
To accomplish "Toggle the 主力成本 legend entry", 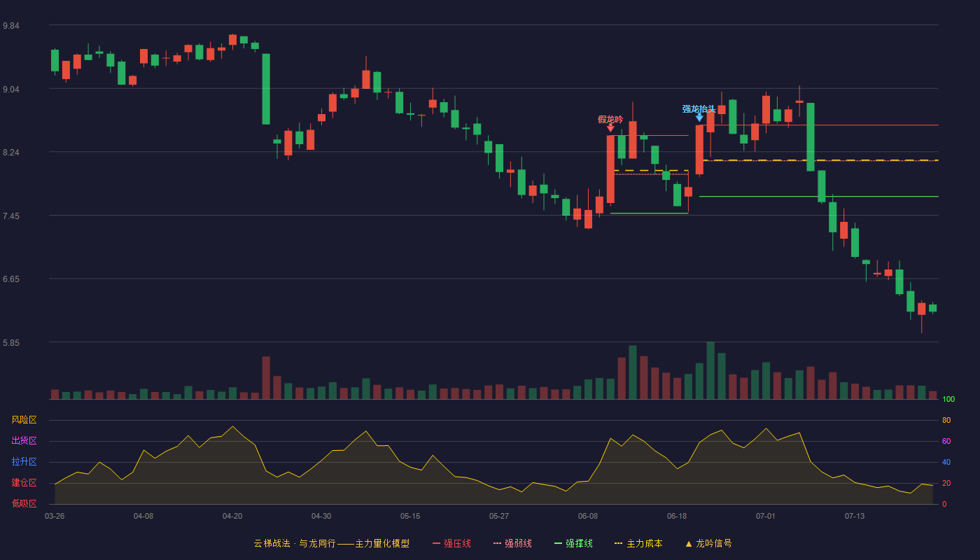I will [x=638, y=543].
